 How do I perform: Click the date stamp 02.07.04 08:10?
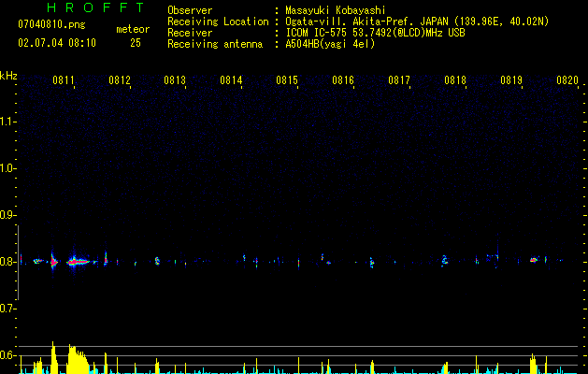[x=57, y=43]
